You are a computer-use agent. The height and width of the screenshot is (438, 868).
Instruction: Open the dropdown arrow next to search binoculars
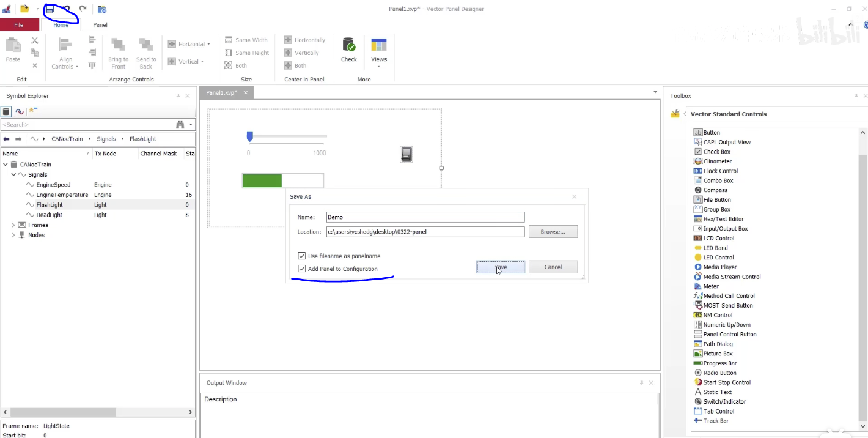click(x=191, y=124)
